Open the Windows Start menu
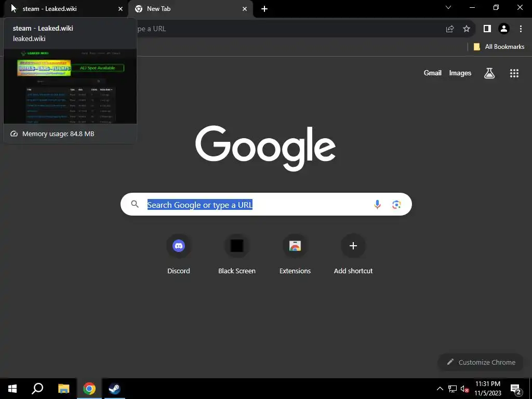532x399 pixels. coord(12,389)
